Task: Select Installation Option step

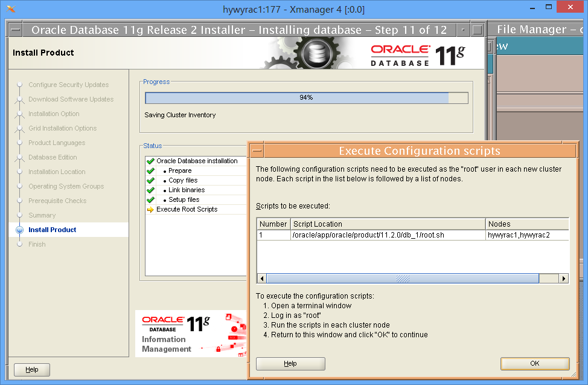Action: click(54, 114)
